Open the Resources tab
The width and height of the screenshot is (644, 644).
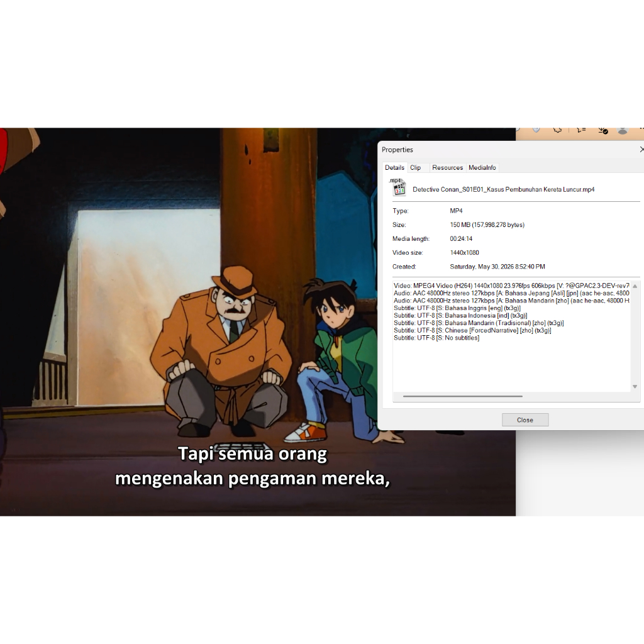point(447,167)
